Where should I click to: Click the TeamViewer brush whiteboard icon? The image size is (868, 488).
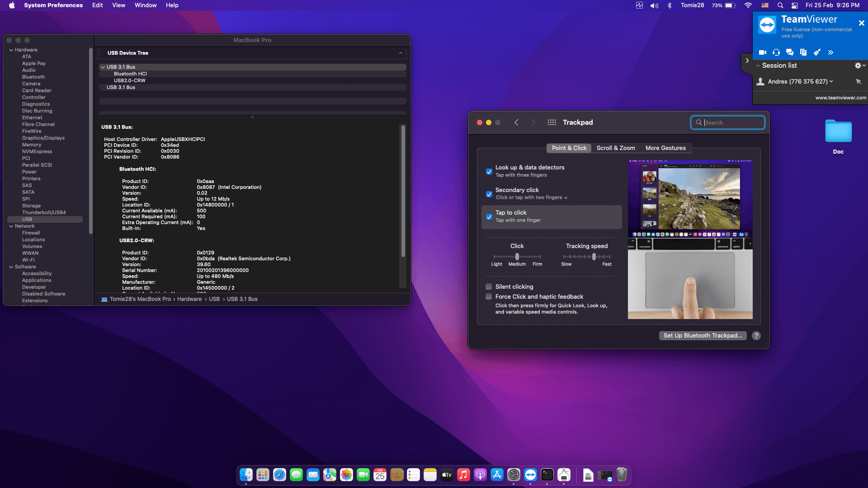coord(817,52)
